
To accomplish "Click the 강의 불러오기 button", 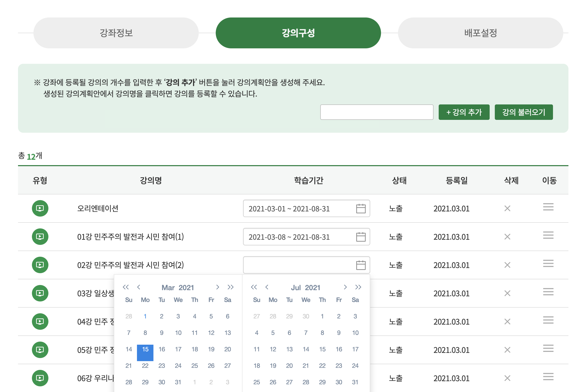I will 523,112.
